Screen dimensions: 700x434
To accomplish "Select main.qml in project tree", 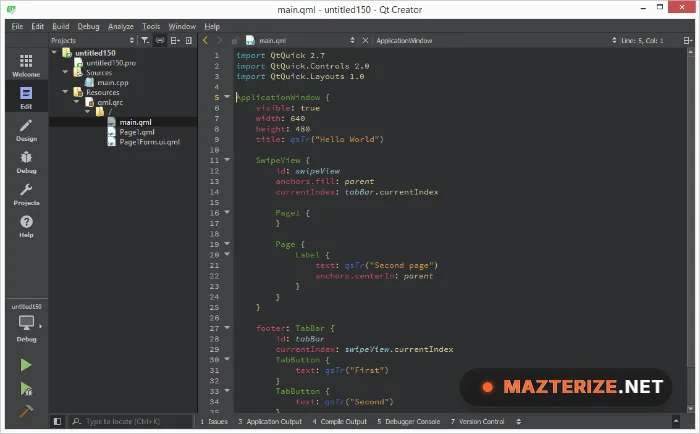I will [x=135, y=122].
